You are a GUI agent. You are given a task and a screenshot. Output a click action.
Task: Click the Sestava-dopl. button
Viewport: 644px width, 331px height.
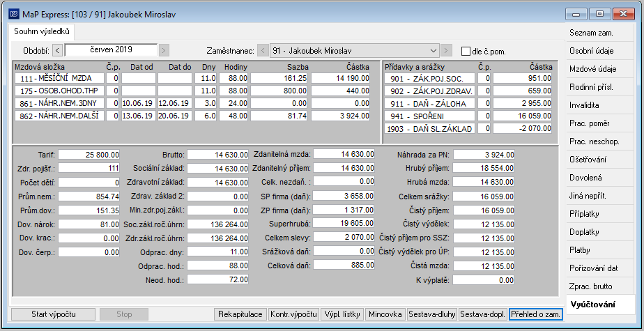point(483,314)
